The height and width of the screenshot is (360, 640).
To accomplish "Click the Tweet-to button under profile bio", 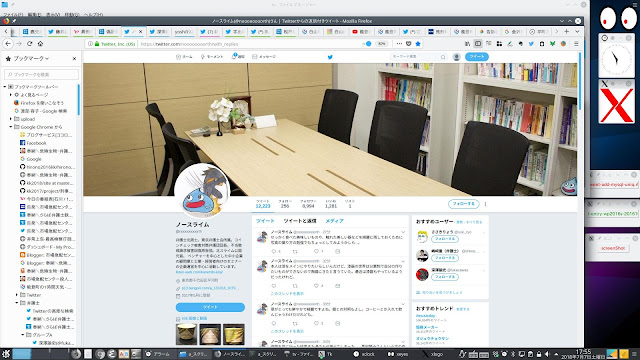I will point(210,307).
